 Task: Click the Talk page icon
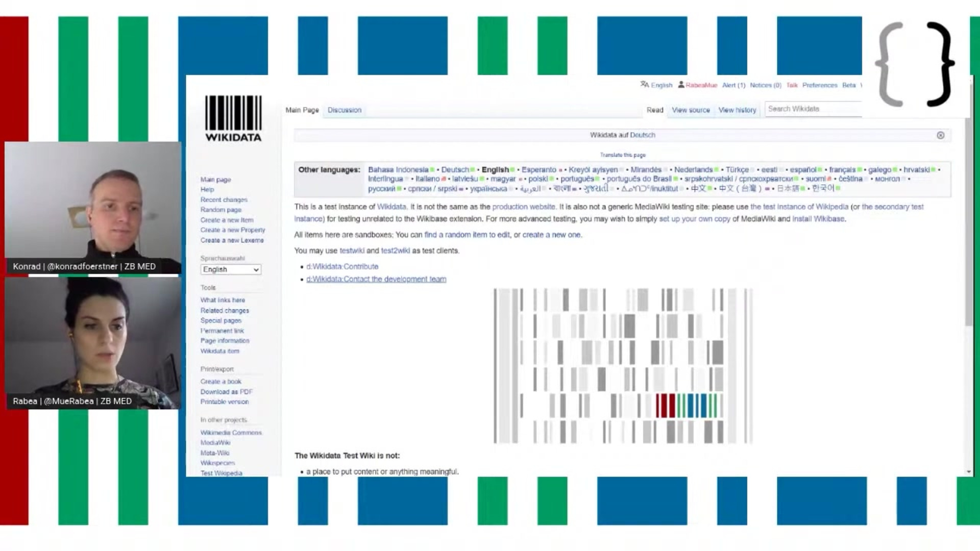[x=792, y=85]
